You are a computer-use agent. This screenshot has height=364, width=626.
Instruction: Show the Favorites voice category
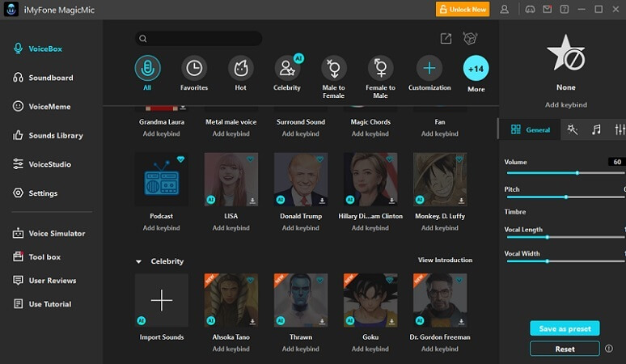pos(194,73)
